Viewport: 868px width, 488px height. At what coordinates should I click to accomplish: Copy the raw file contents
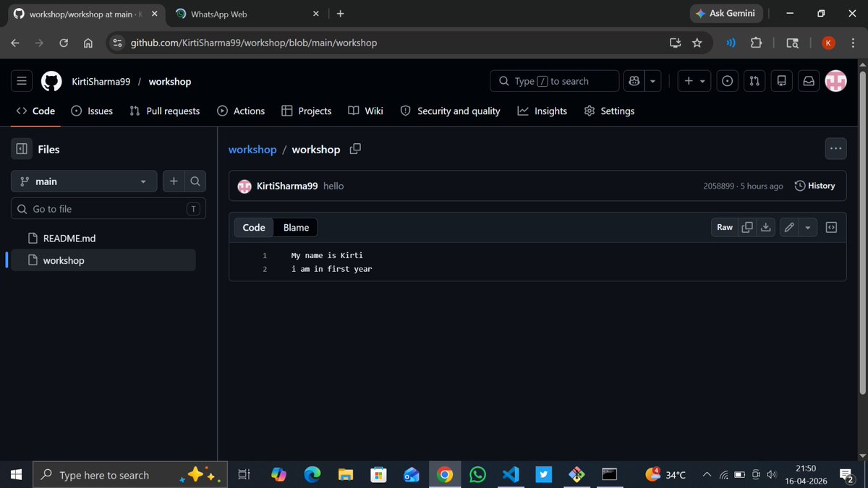pyautogui.click(x=747, y=227)
